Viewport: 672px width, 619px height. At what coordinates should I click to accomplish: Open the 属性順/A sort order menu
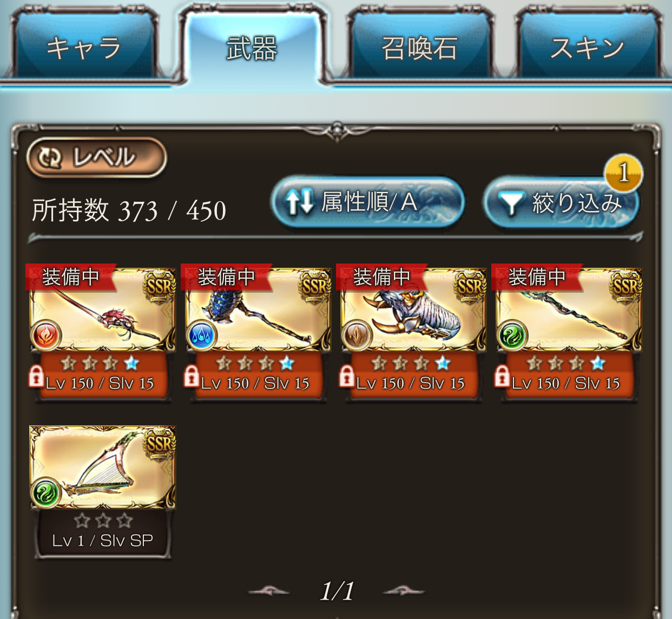click(x=367, y=202)
